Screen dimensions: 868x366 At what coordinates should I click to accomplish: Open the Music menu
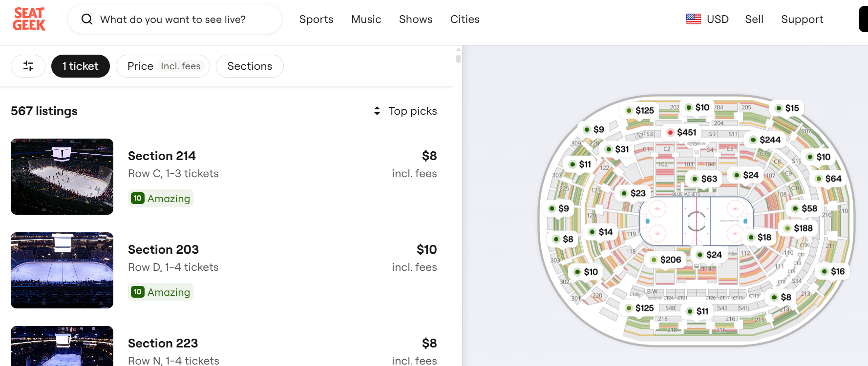click(366, 20)
